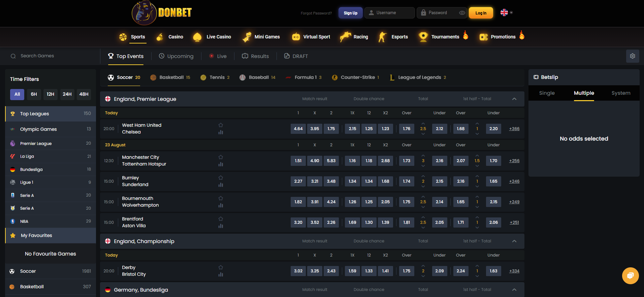The height and width of the screenshot is (297, 644).
Task: Toggle password visibility eye icon
Action: click(462, 13)
